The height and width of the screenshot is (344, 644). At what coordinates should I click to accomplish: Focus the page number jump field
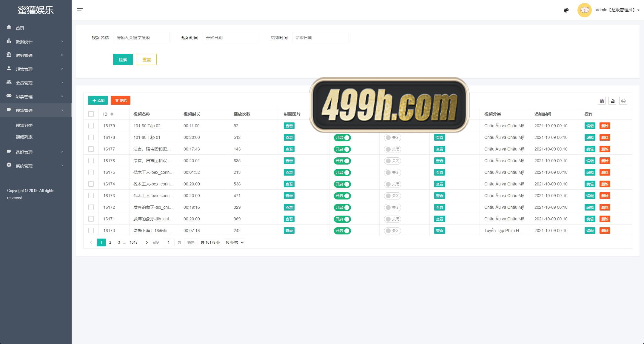tap(169, 242)
